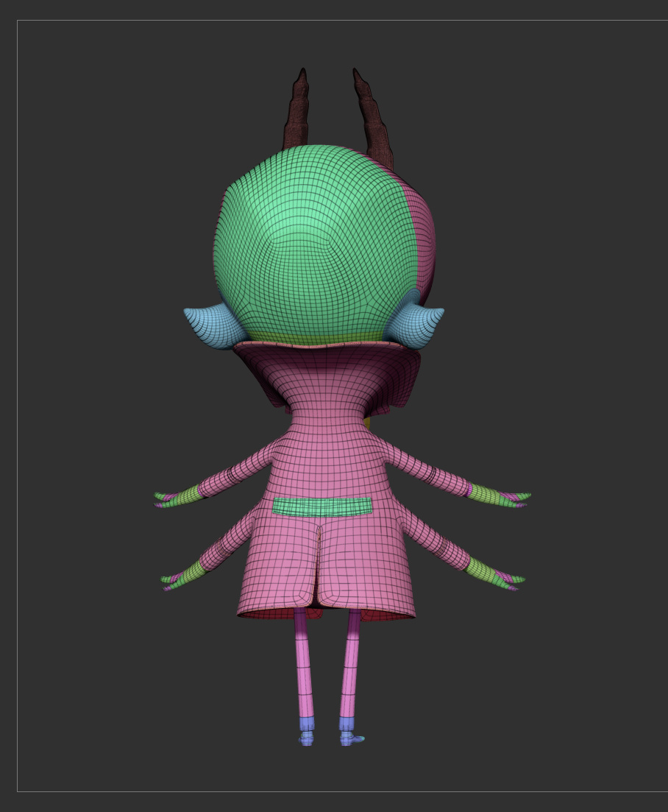Select the left blue boot polygroup

click(x=306, y=731)
